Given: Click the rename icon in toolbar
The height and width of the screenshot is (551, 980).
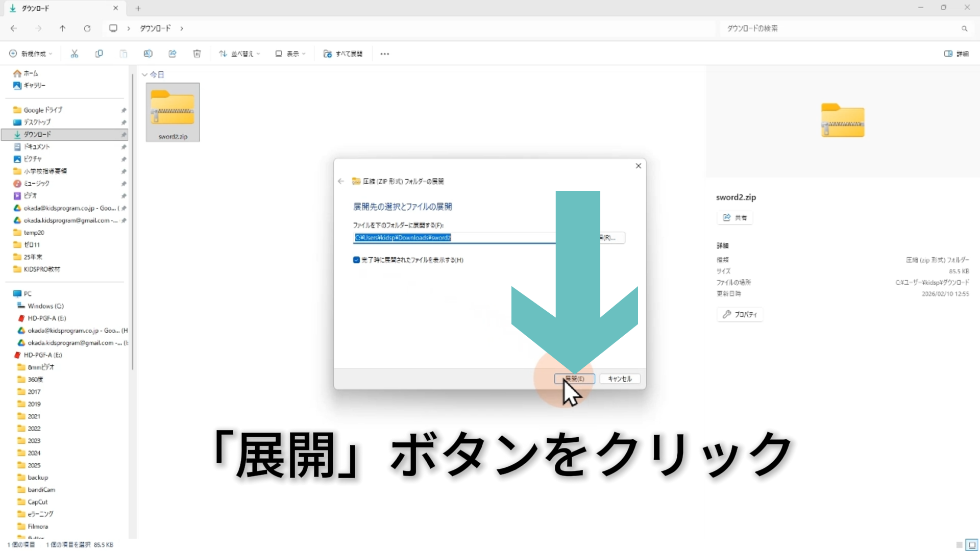Looking at the screenshot, I should point(148,54).
